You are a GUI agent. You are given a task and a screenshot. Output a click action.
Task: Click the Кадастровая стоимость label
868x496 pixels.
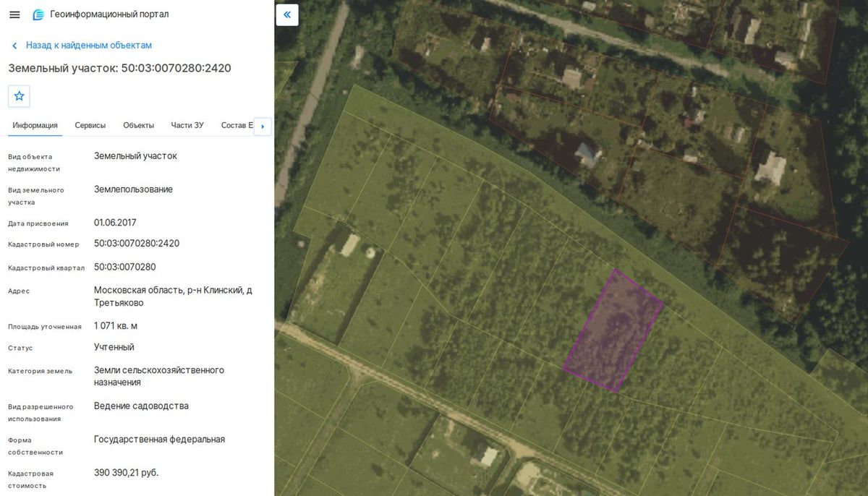click(x=30, y=479)
